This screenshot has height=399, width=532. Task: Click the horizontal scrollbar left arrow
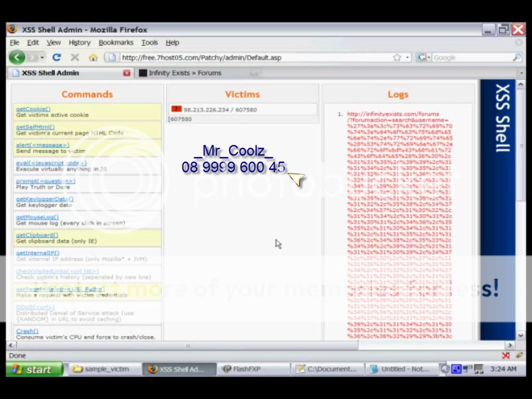click(11, 345)
